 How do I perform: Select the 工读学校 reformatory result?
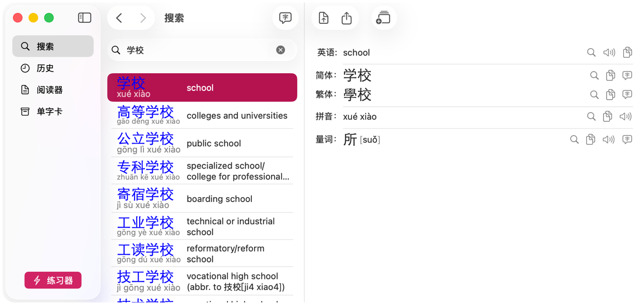[x=202, y=254]
